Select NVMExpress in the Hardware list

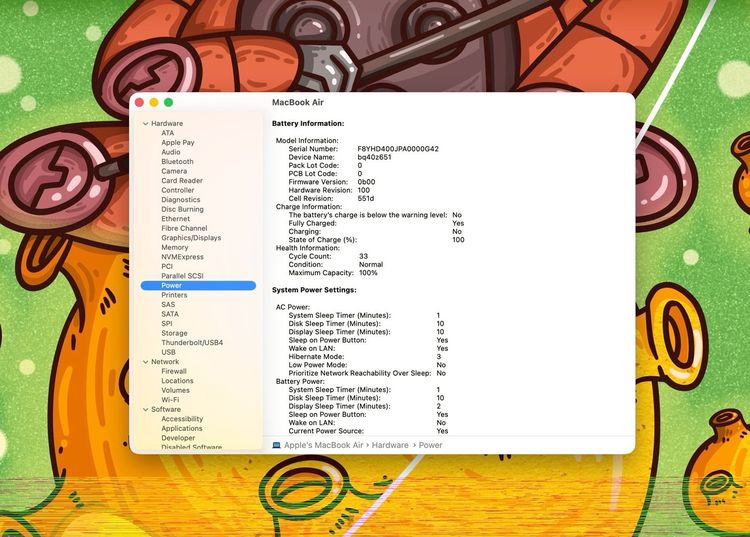click(x=182, y=257)
